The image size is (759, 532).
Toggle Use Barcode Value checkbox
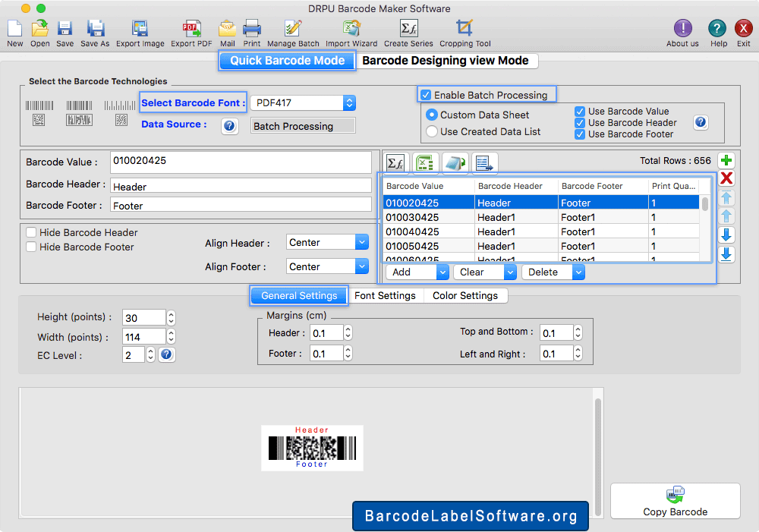579,112
